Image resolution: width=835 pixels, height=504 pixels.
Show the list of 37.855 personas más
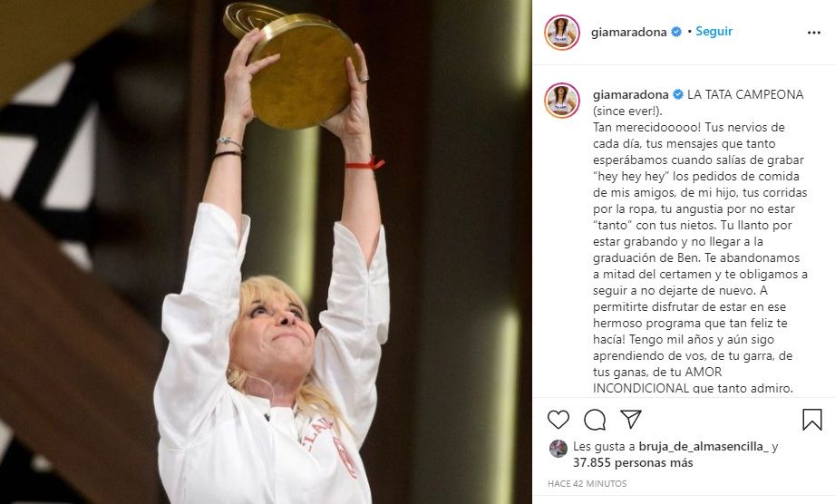pyautogui.click(x=633, y=463)
